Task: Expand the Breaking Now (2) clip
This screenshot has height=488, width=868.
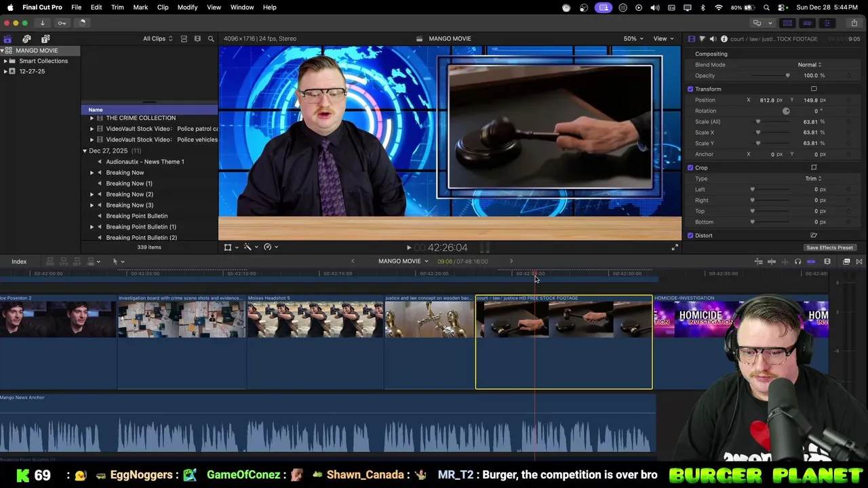Action: pyautogui.click(x=92, y=195)
